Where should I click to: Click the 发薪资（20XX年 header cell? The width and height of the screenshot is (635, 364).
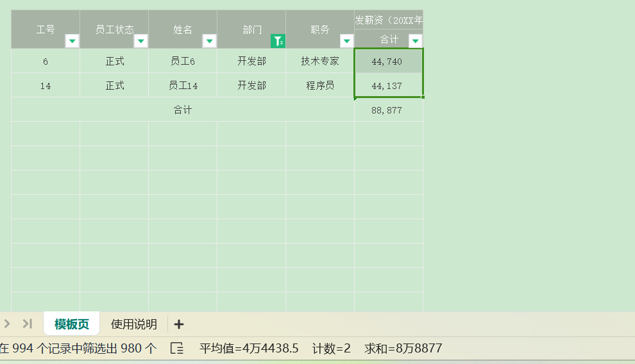(388, 20)
